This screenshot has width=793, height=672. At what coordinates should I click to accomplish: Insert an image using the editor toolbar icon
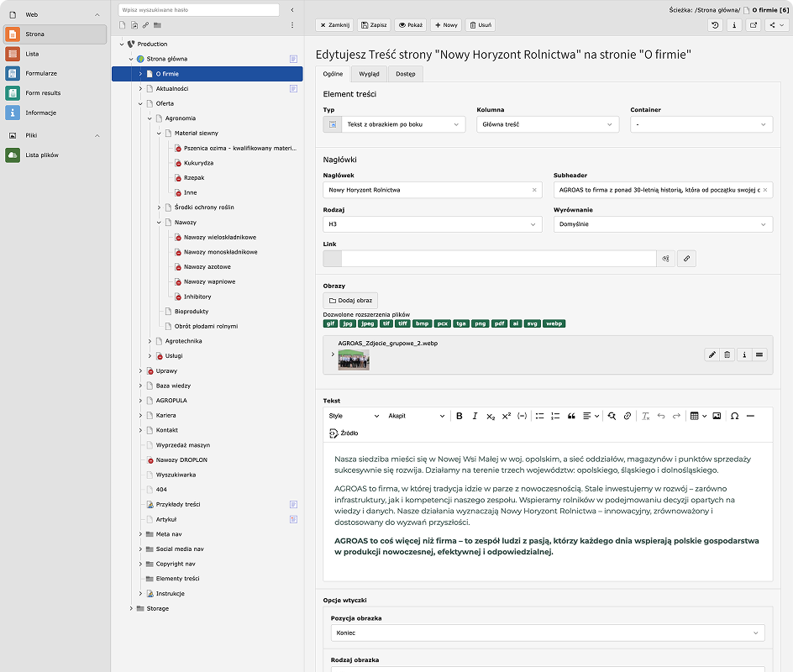click(x=717, y=416)
